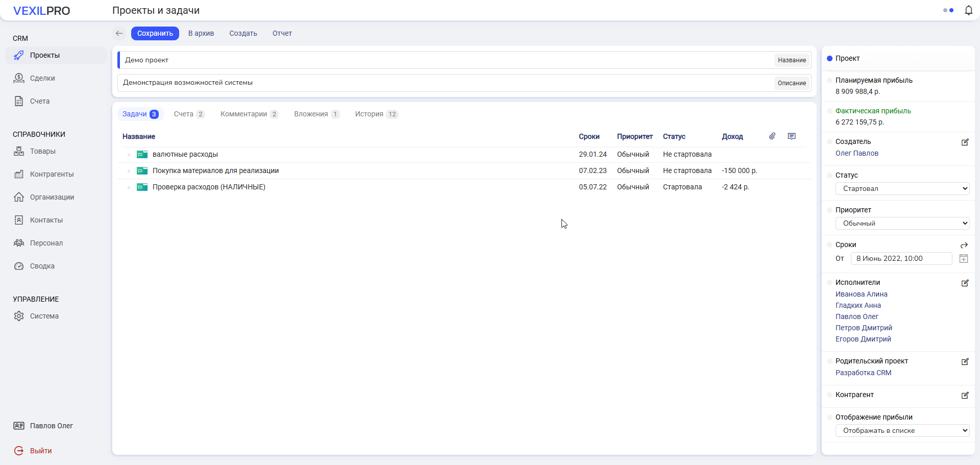Open the notifications bell

click(x=968, y=10)
